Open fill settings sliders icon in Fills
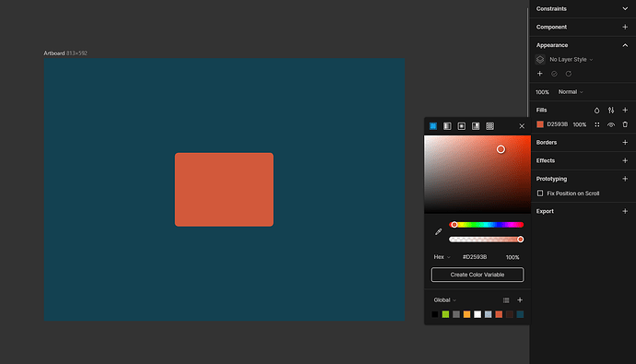 click(x=611, y=111)
